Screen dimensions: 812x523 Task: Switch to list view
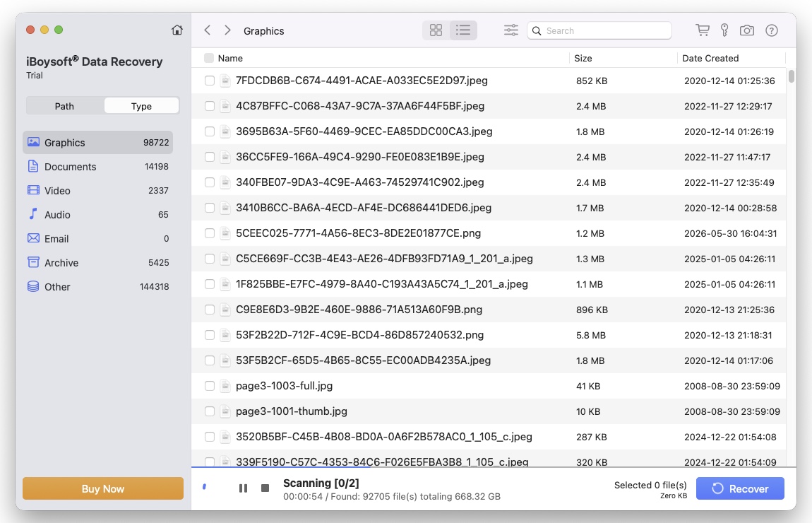463,30
